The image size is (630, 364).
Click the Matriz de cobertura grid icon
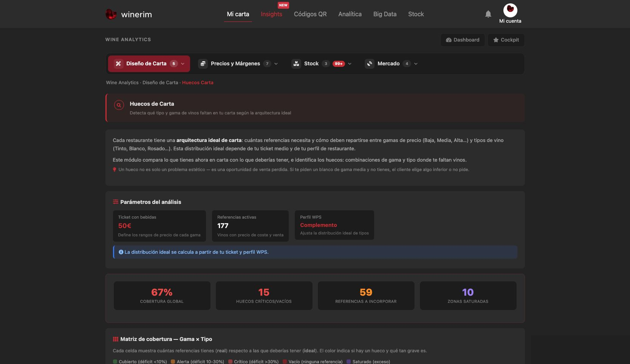pyautogui.click(x=116, y=339)
